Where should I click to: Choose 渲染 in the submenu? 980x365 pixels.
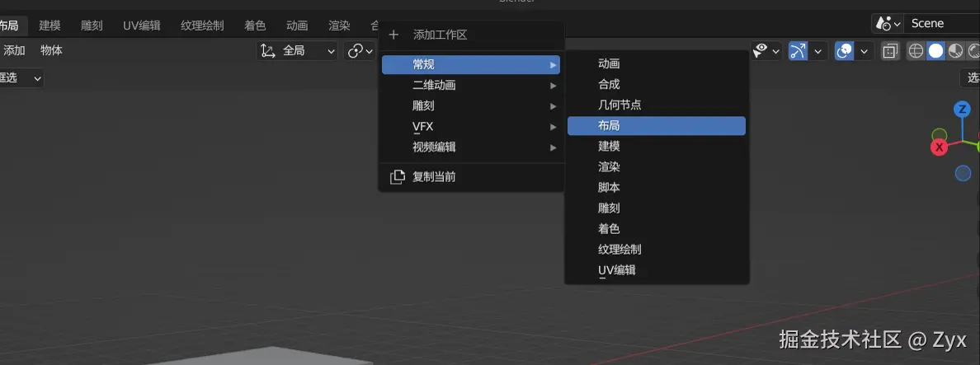click(x=657, y=166)
